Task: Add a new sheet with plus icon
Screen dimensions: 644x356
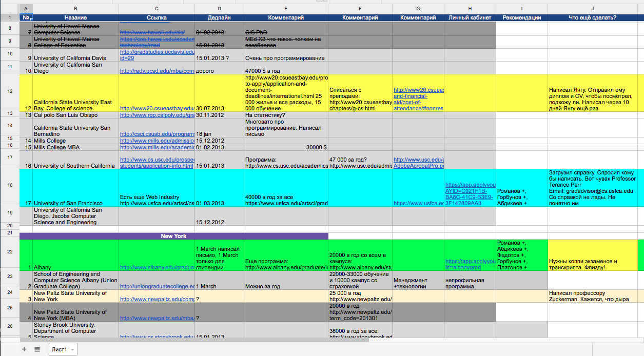Action: (24, 349)
